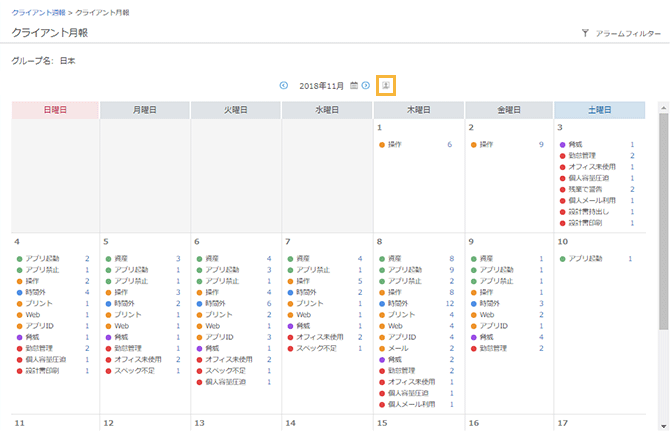Image resolution: width=670 pixels, height=431 pixels.
Task: Click the 操作 count 6 on day 1
Action: pos(449,145)
